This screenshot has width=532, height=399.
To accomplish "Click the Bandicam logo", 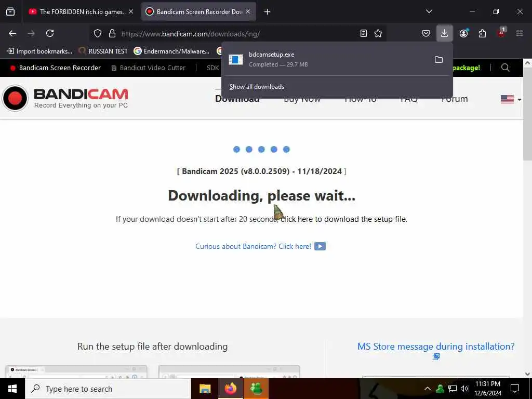I will (x=65, y=98).
